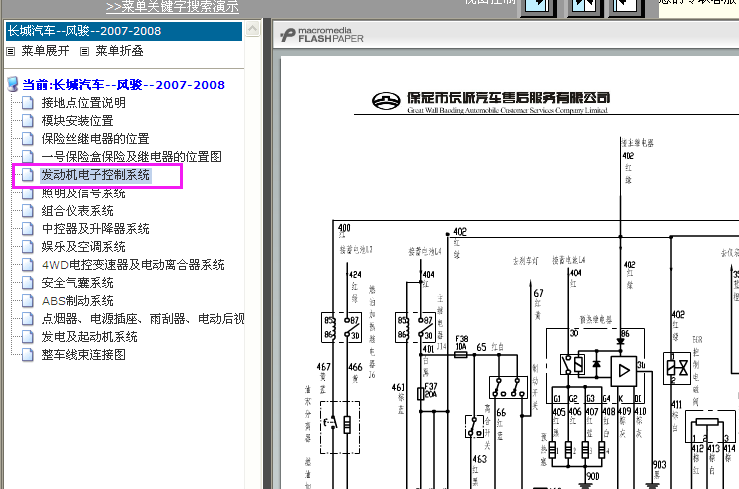The height and width of the screenshot is (489, 739).
Task: Open 娱乐及空调系统 document
Action: [83, 246]
